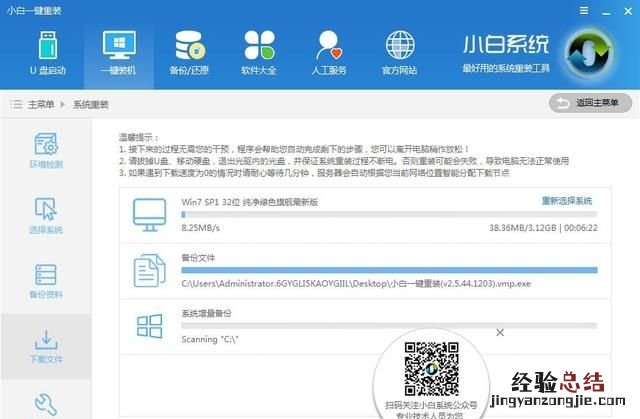The image size is (640, 419).
Task: Select 备份资料 step in sidebar
Action: coord(46,281)
